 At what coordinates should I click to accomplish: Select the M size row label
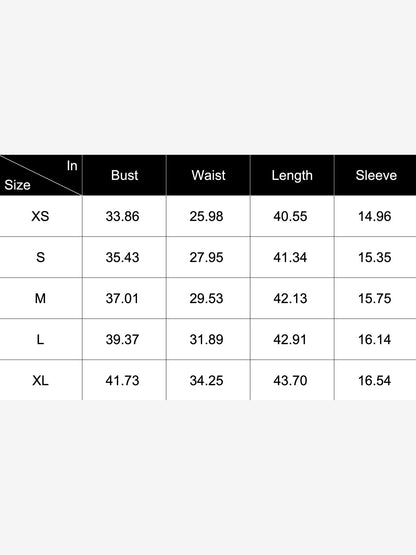click(40, 298)
